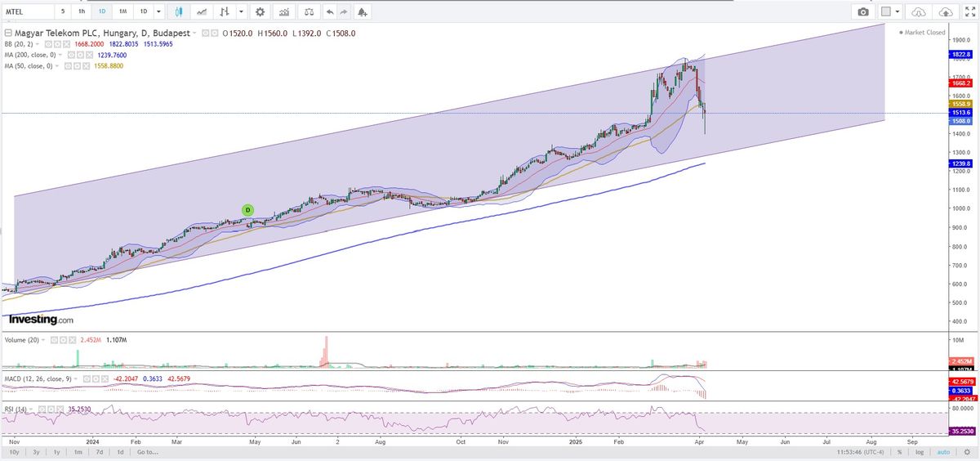The height and width of the screenshot is (461, 980).
Task: Switch to the line chart style icon
Action: pos(201,12)
